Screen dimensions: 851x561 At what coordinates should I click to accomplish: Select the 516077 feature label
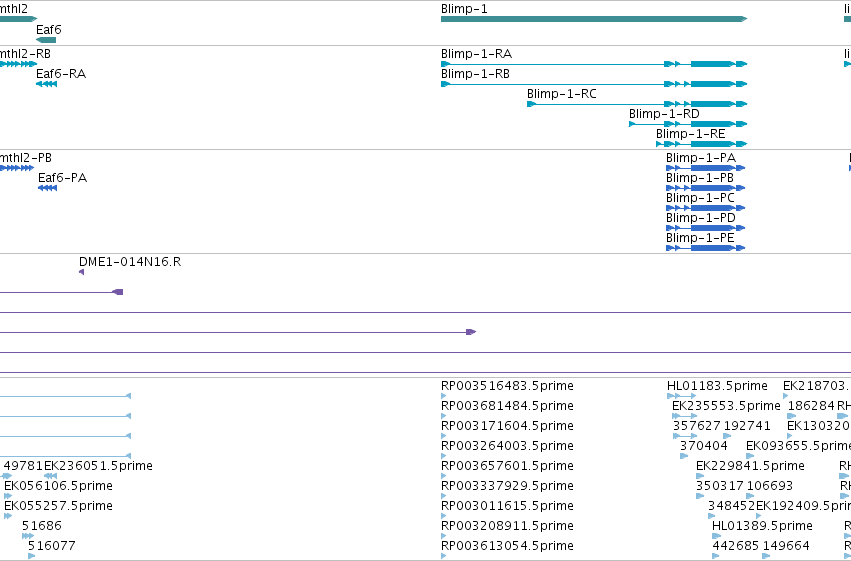52,546
